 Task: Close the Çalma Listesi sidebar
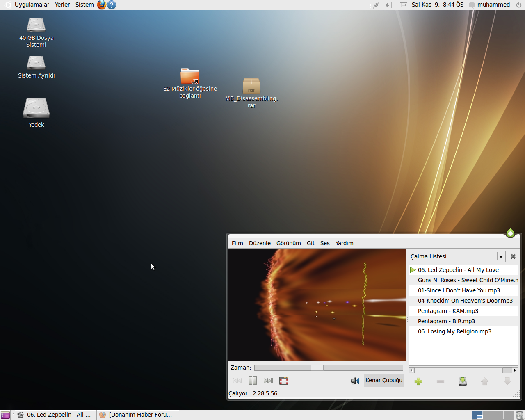(x=513, y=256)
